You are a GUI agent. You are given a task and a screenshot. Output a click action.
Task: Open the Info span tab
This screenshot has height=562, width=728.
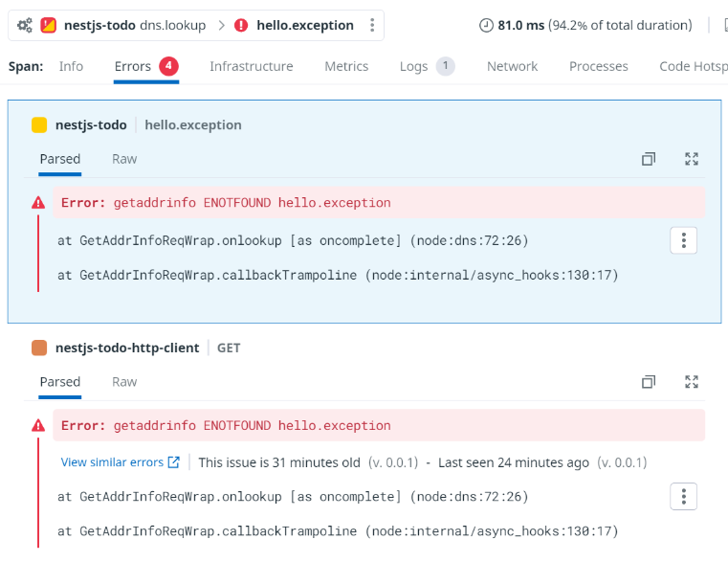71,66
